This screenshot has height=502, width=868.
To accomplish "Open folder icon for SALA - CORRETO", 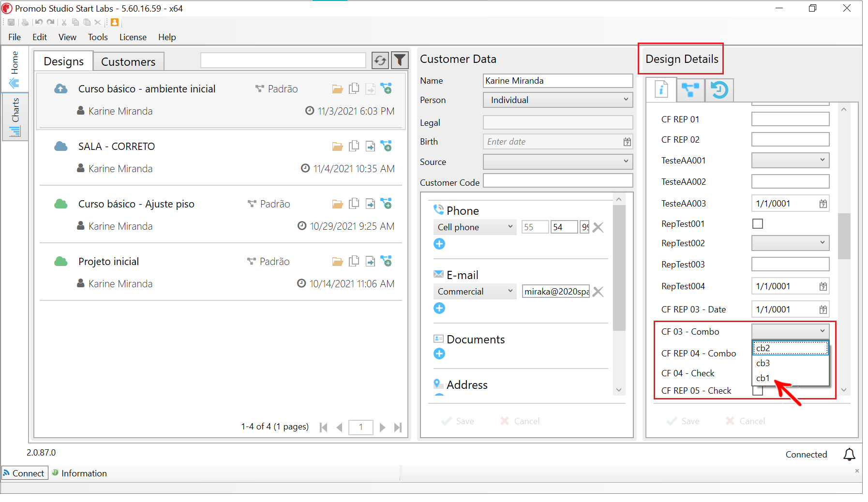I will 338,147.
